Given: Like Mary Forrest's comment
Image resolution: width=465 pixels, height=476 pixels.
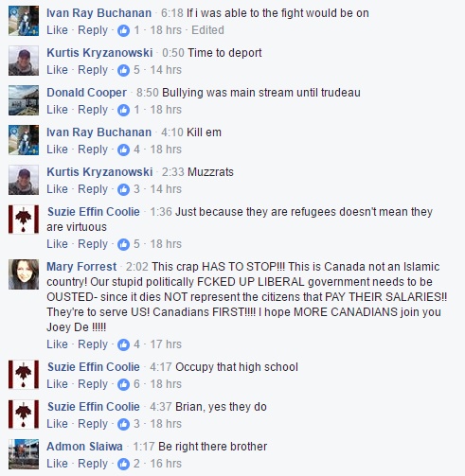Looking at the screenshot, I should 57,344.
